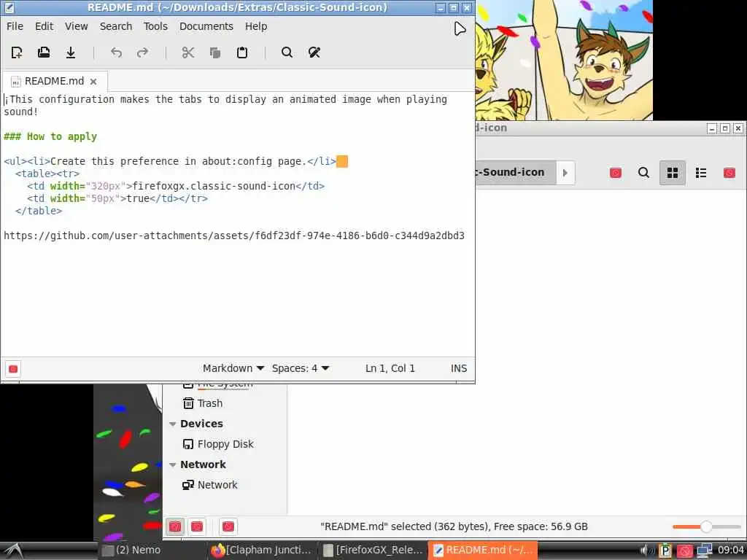Cut selection using the scissors icon
The width and height of the screenshot is (747, 560).
click(188, 52)
